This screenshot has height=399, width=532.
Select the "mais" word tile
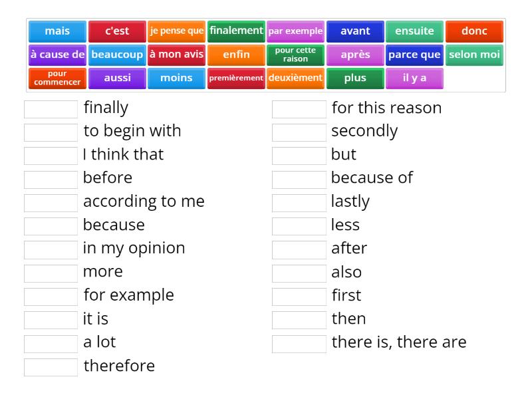(x=57, y=31)
